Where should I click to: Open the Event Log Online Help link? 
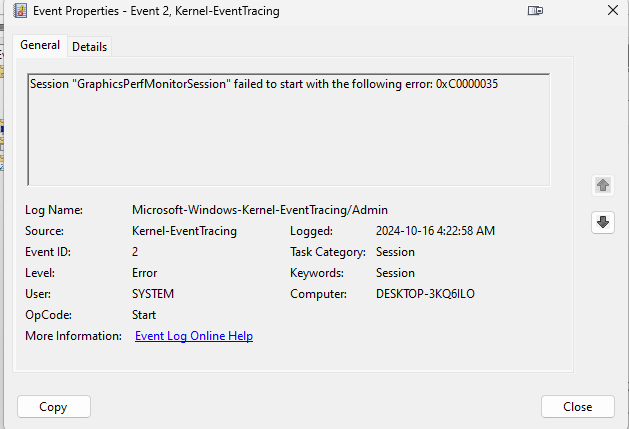point(194,336)
